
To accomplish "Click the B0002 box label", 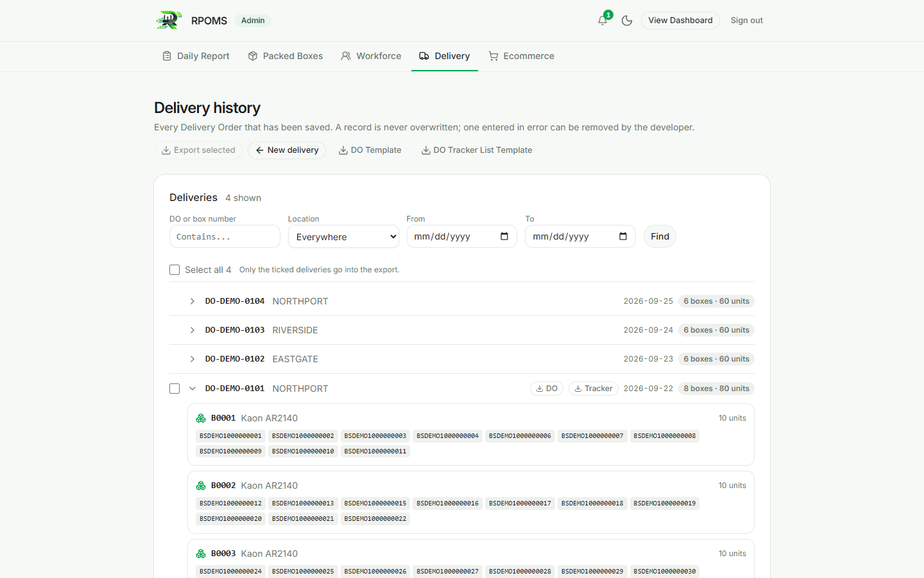I will pos(223,486).
